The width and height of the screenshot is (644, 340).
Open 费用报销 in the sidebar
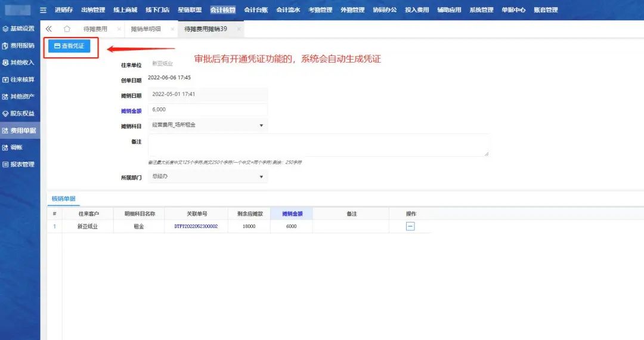pos(19,45)
